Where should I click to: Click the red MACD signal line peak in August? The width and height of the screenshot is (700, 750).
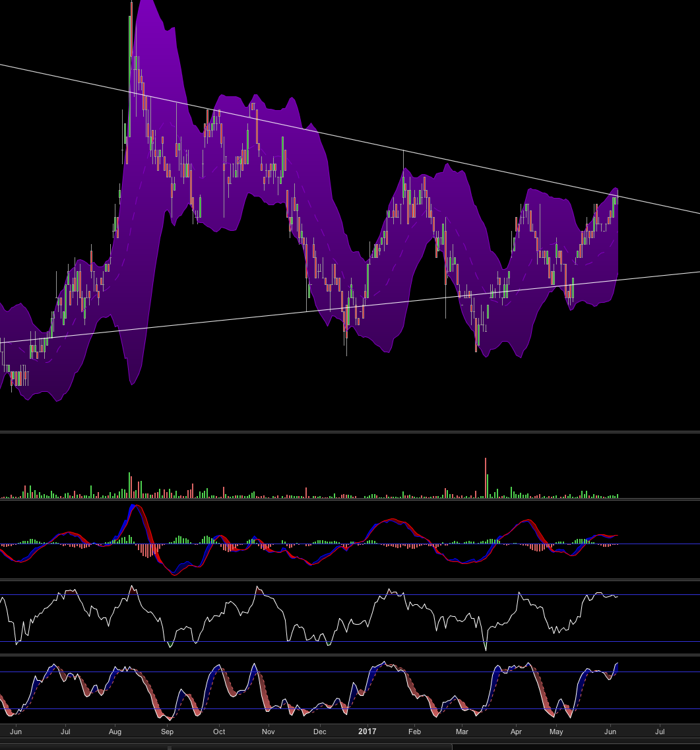click(x=139, y=505)
